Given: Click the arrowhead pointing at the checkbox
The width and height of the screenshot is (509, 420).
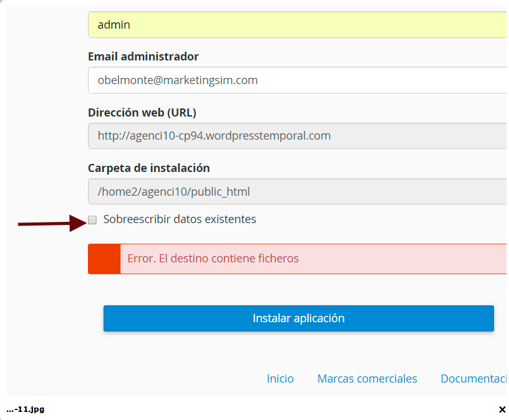Looking at the screenshot, I should click(x=79, y=223).
